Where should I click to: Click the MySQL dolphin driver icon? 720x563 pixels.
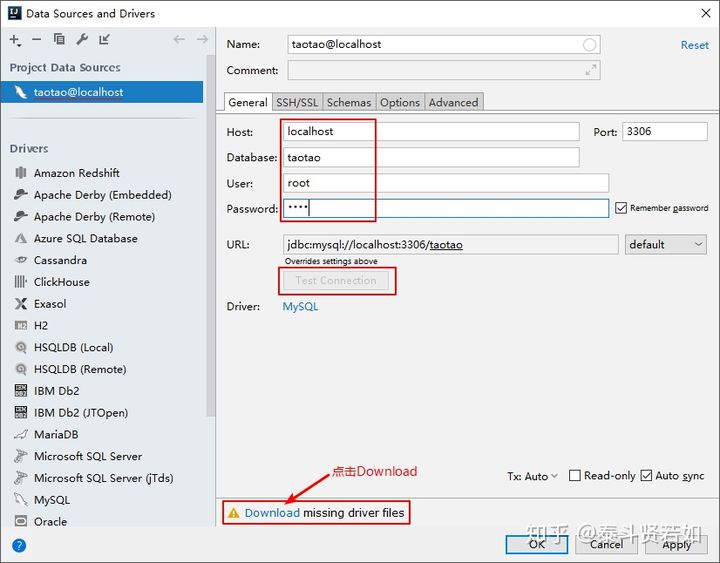(21, 500)
